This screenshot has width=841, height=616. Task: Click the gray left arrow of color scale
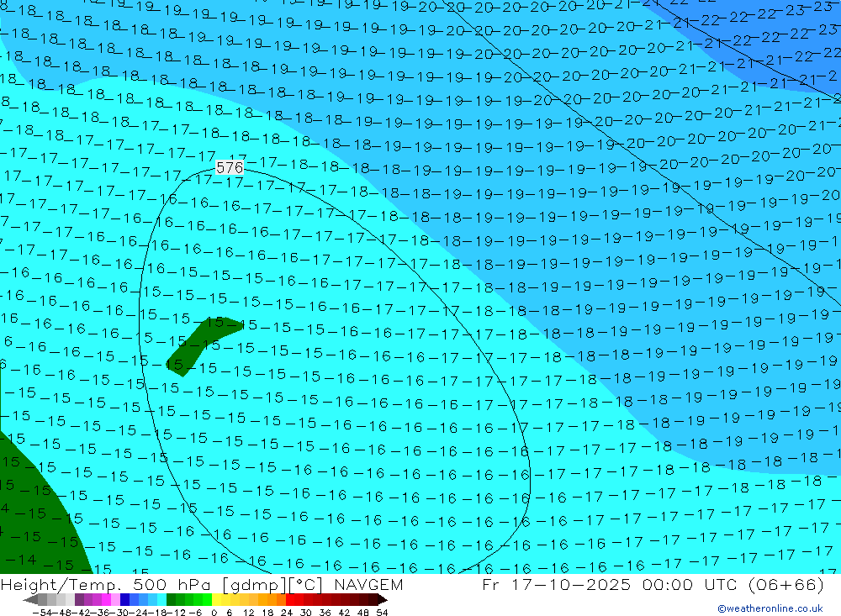[x=30, y=599]
